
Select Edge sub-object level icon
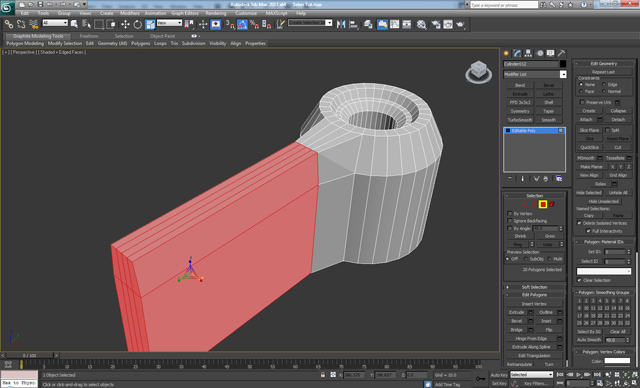[524, 204]
